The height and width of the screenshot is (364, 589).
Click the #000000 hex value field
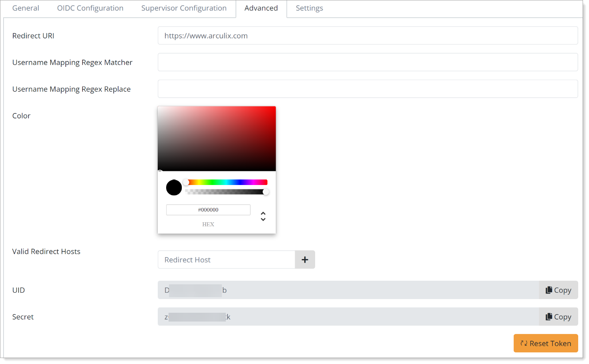(208, 210)
